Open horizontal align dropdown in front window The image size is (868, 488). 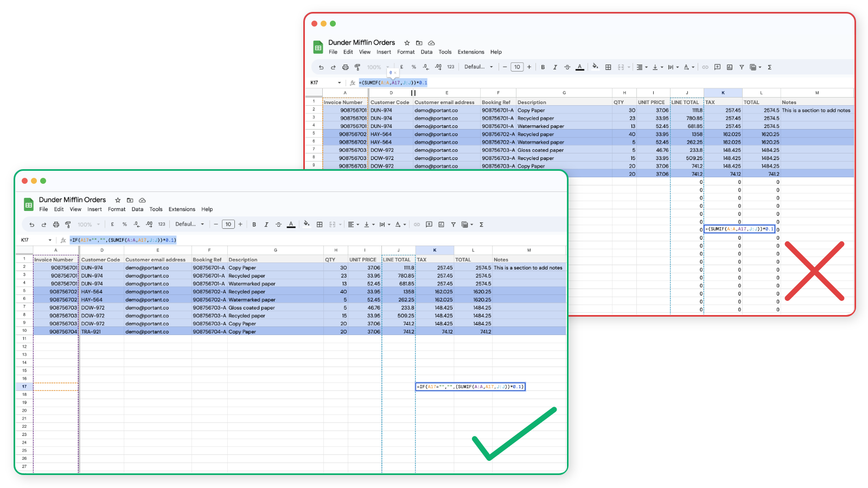point(353,224)
